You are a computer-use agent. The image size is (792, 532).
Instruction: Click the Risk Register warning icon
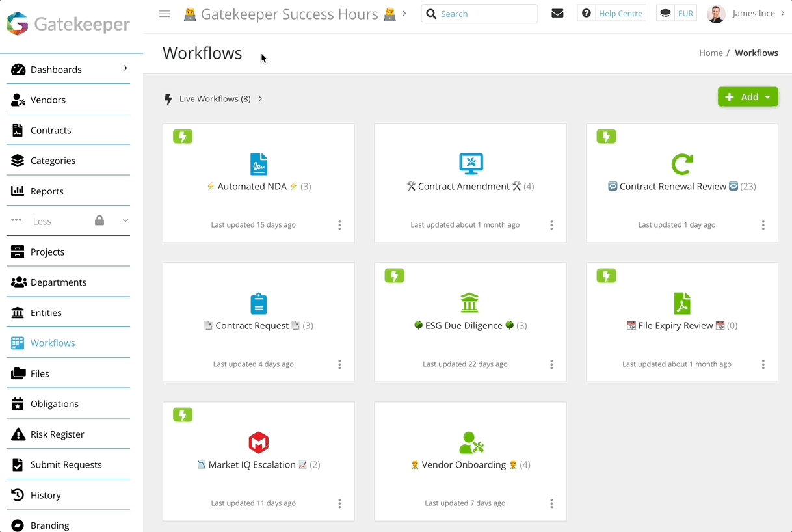click(17, 434)
